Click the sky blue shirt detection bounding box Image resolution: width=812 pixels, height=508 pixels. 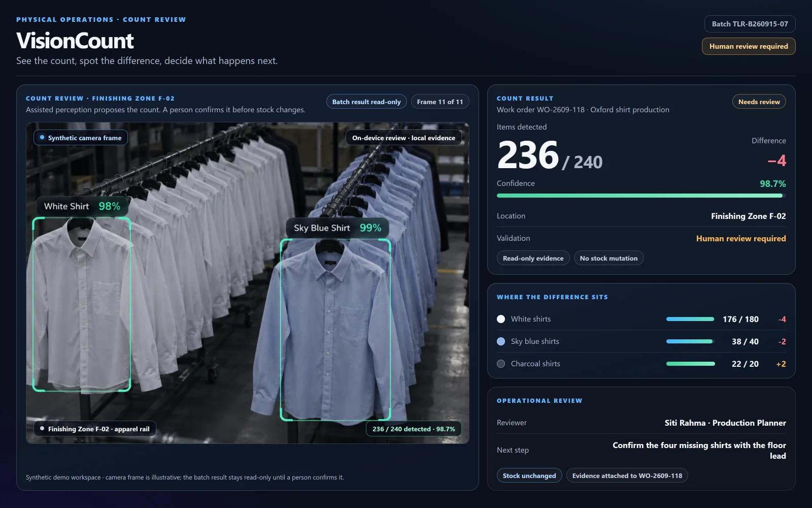pyautogui.click(x=335, y=330)
